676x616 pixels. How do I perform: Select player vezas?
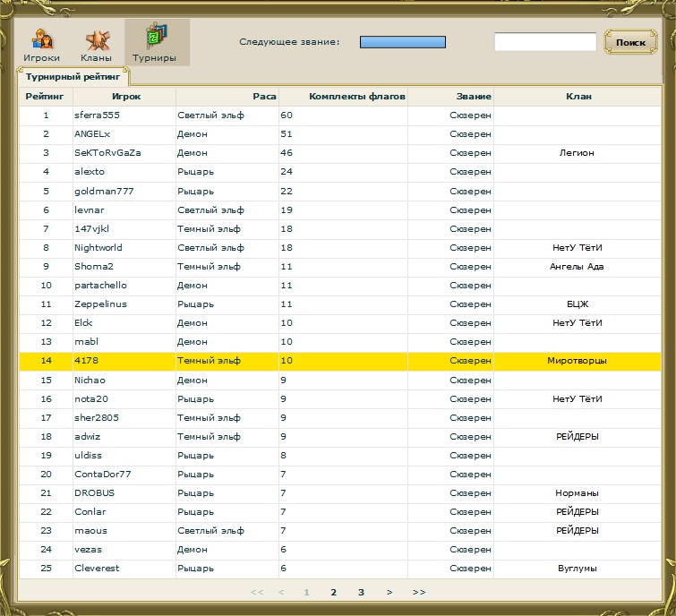[88, 550]
